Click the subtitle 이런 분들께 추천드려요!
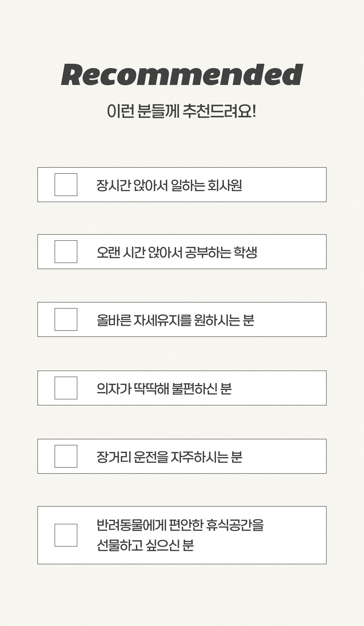 pyautogui.click(x=181, y=111)
